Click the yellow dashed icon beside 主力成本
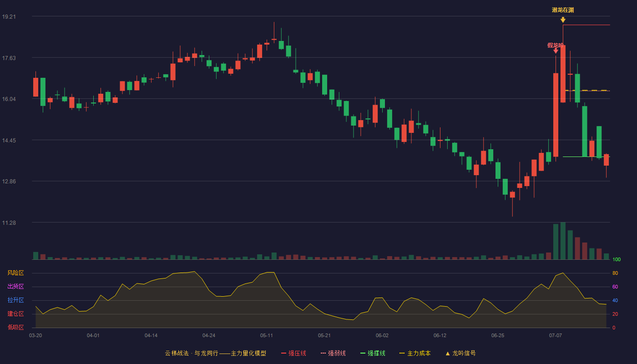The height and width of the screenshot is (364, 637). click(402, 354)
